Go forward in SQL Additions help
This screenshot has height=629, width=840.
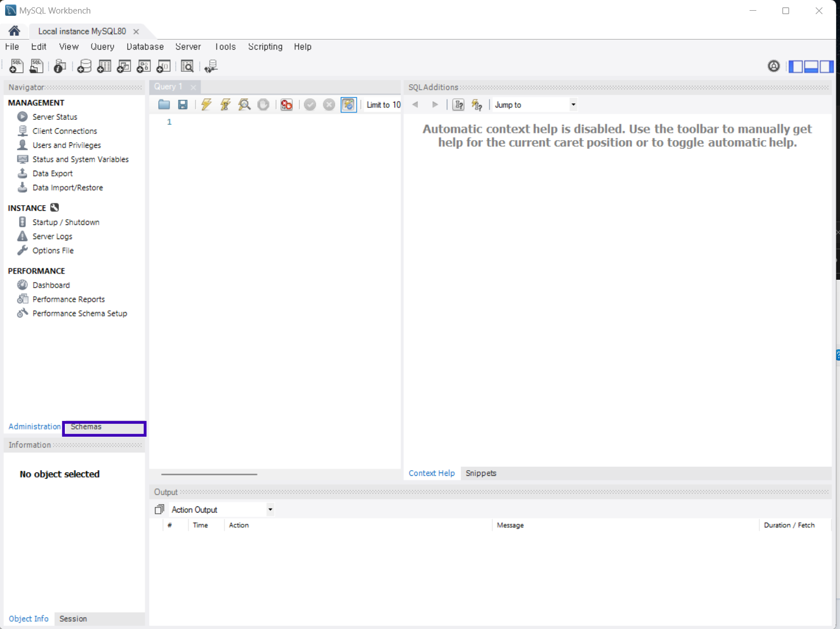click(435, 105)
